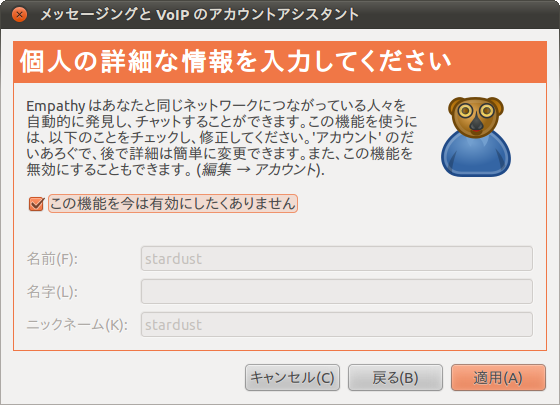The height and width of the screenshot is (405, 560).
Task: Click the window title 'メッセージングと VoIP のアカウントアシスタント'
Action: click(x=199, y=15)
